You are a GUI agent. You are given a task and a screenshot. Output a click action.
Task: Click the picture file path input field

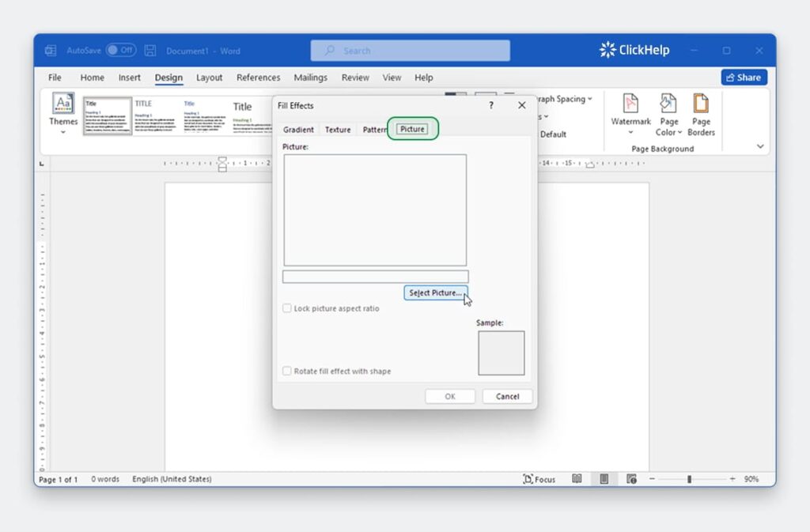375,276
